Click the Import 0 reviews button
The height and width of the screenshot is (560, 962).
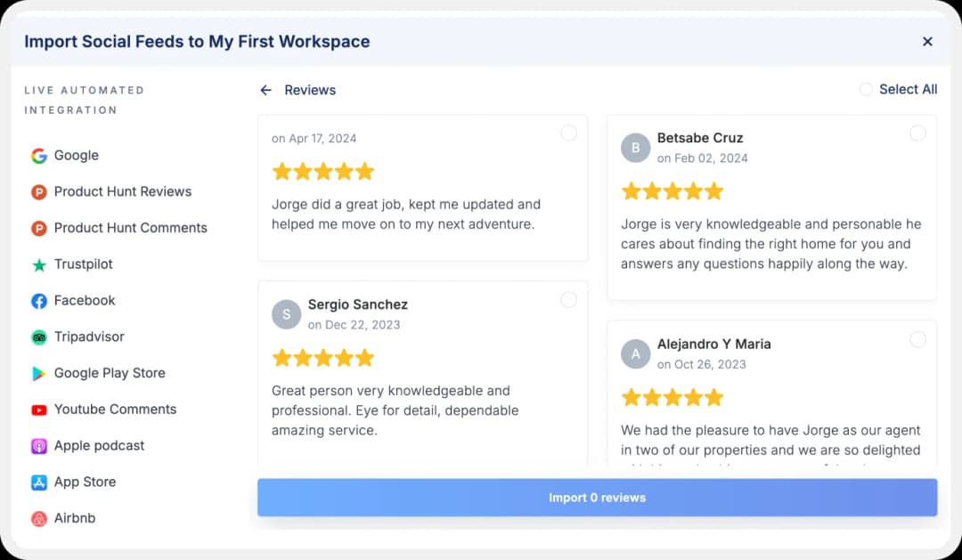(597, 498)
